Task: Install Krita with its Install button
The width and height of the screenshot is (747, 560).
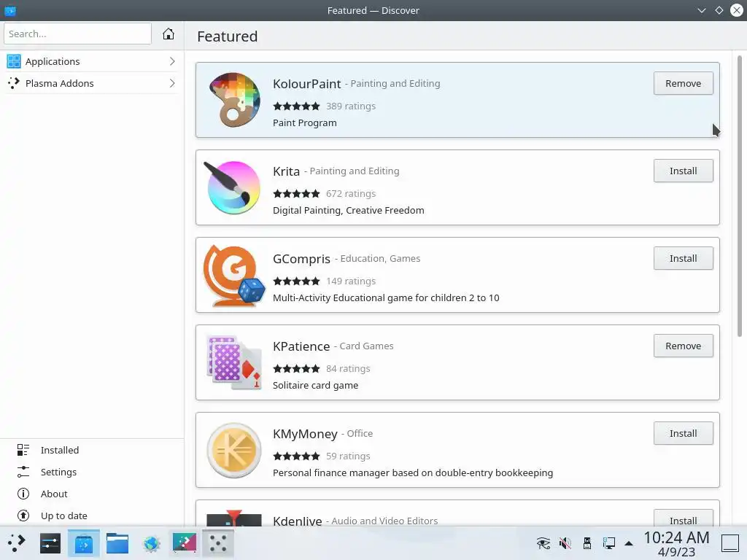Action: [683, 171]
